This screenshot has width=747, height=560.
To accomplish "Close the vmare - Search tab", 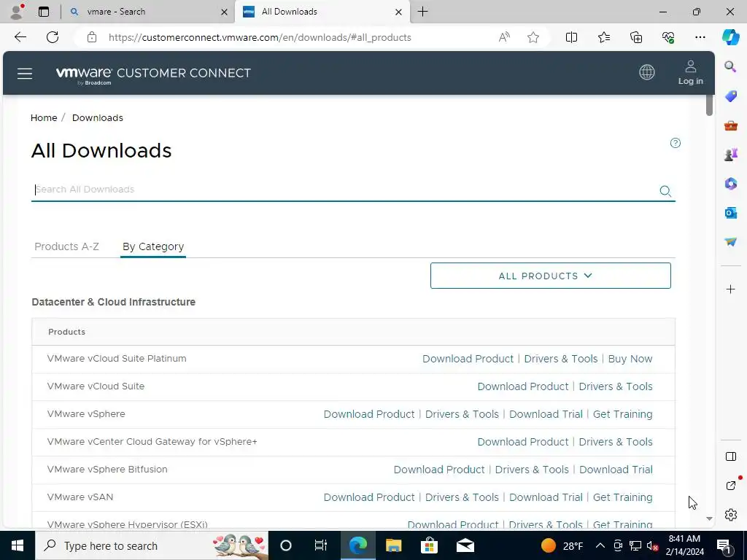I will click(224, 12).
